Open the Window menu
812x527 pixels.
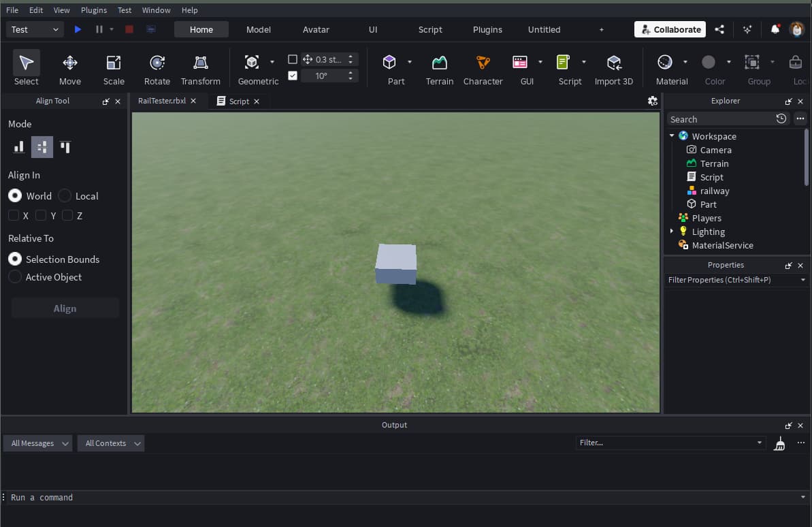click(156, 10)
